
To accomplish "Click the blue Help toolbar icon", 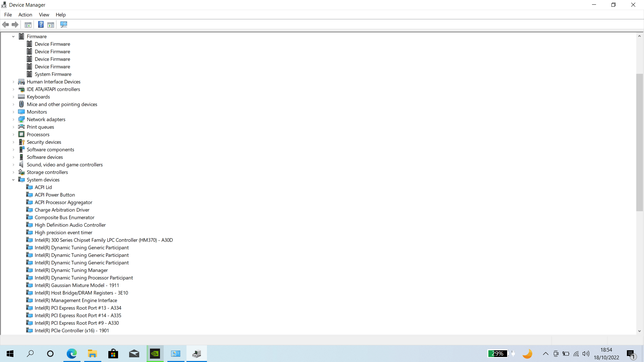I will pos(41,24).
